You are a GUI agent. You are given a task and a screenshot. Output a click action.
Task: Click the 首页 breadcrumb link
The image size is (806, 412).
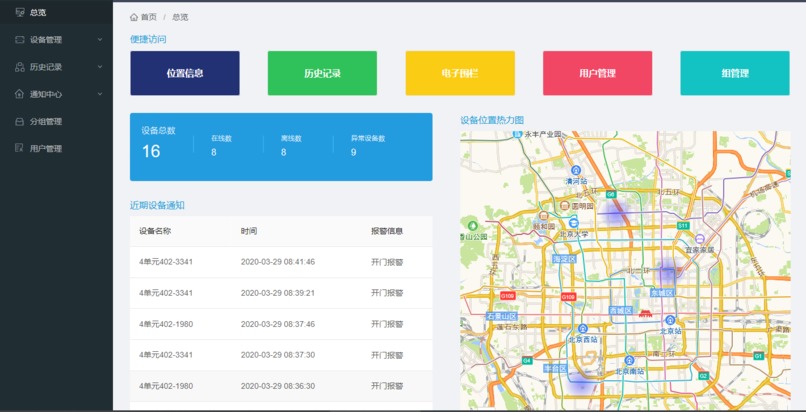tap(149, 17)
